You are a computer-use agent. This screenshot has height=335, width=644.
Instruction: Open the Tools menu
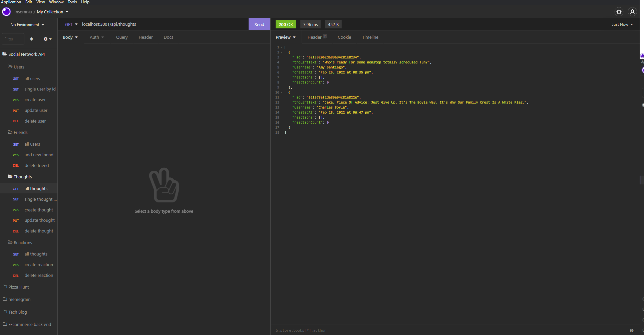coord(72,2)
